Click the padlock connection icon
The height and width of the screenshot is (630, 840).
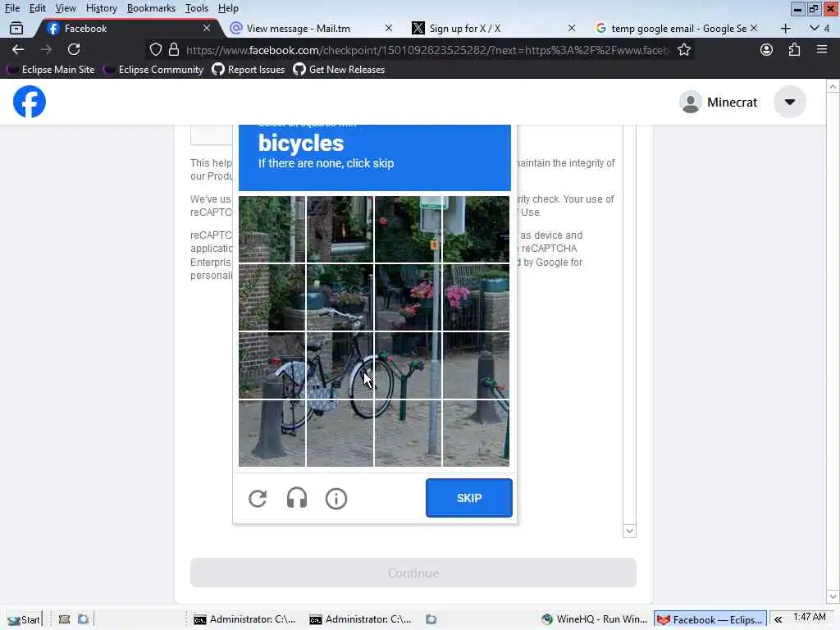174,50
